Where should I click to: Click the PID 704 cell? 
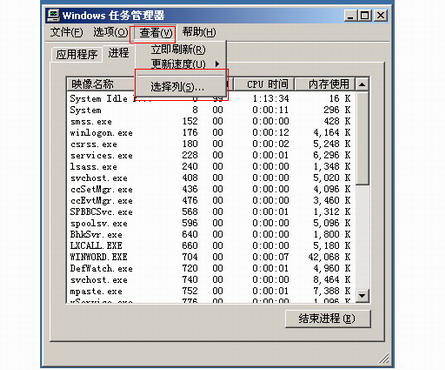(x=190, y=257)
